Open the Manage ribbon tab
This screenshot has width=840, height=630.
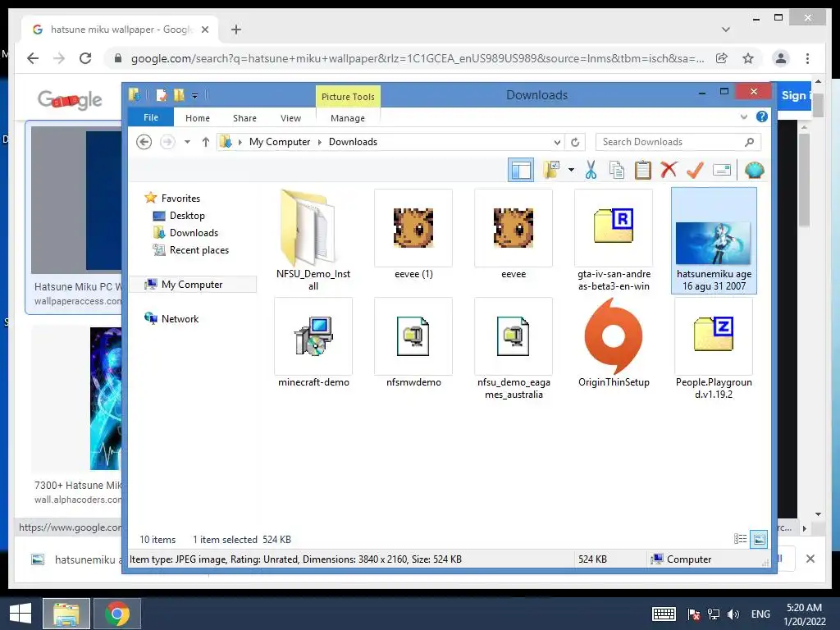348,118
